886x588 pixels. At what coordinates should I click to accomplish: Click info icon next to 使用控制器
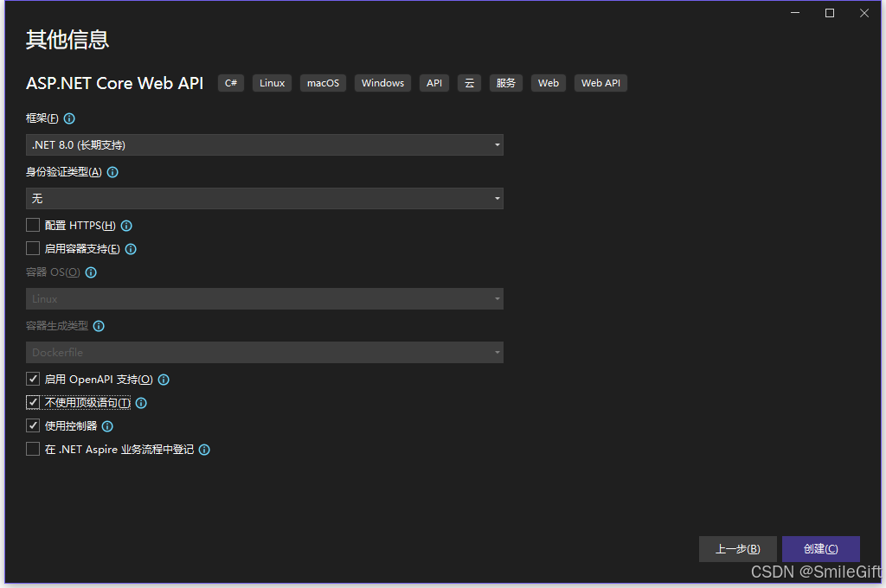point(107,426)
